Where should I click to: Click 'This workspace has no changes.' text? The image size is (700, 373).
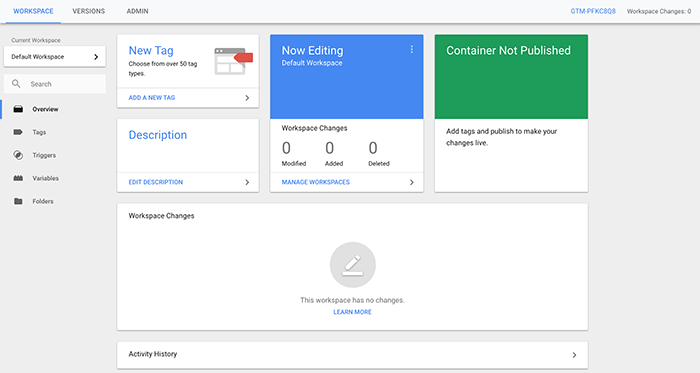352,300
